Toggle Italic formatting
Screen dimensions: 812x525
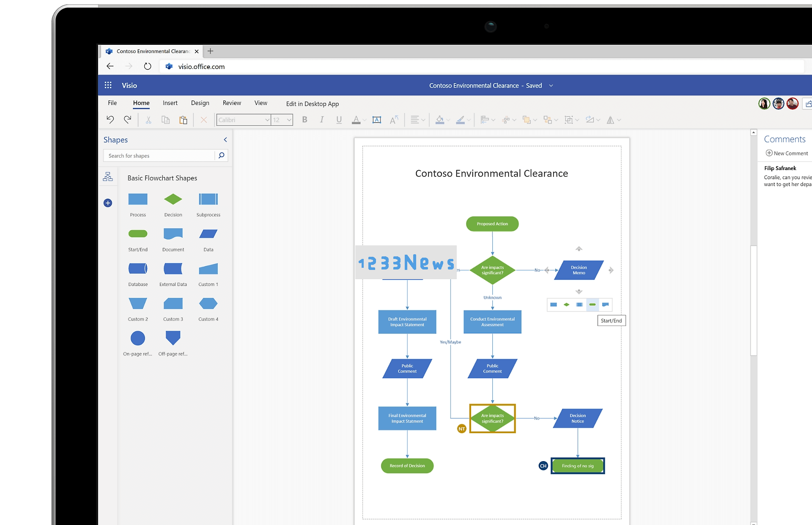point(322,120)
